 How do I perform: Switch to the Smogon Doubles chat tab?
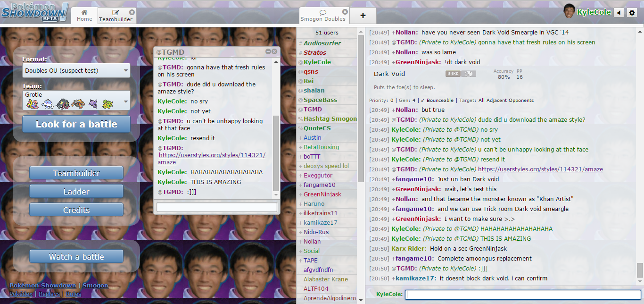click(322, 15)
